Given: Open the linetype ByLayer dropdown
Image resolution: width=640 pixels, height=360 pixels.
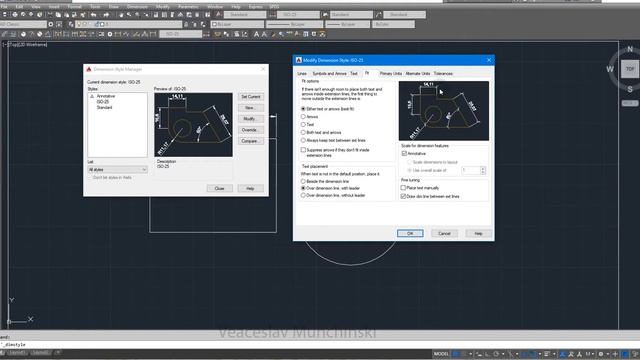Looking at the screenshot, I should (x=294, y=24).
